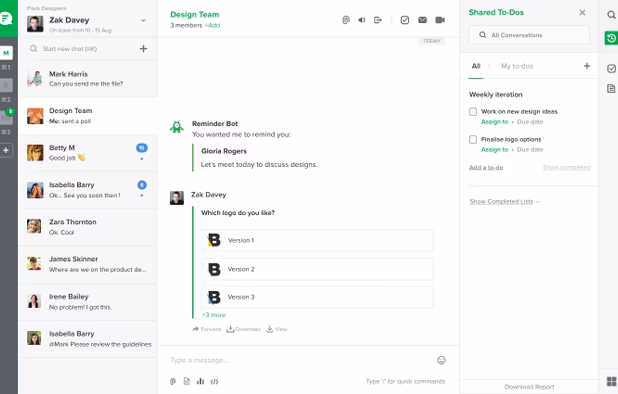Click the Weekly iteration list title
Image resolution: width=618 pixels, height=394 pixels.
coord(495,95)
